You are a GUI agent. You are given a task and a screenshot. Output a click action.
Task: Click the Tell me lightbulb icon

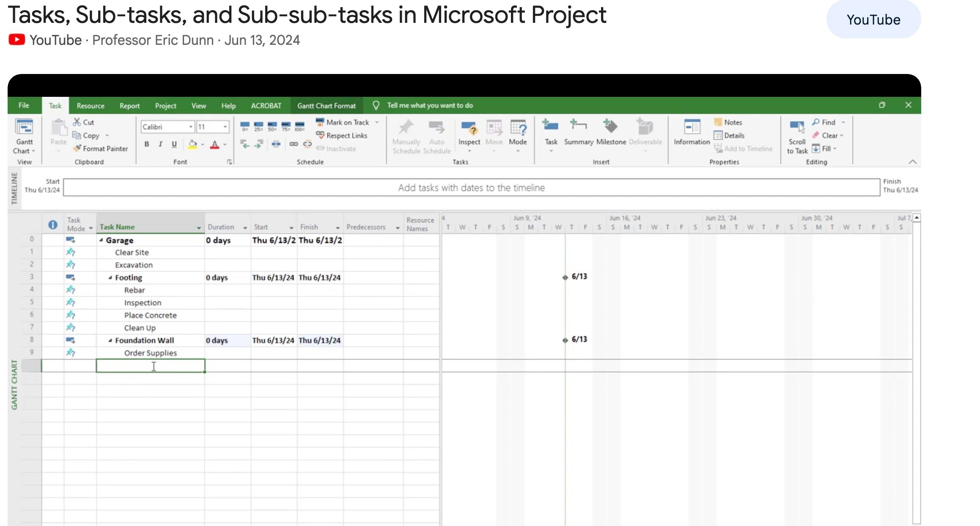(x=376, y=105)
